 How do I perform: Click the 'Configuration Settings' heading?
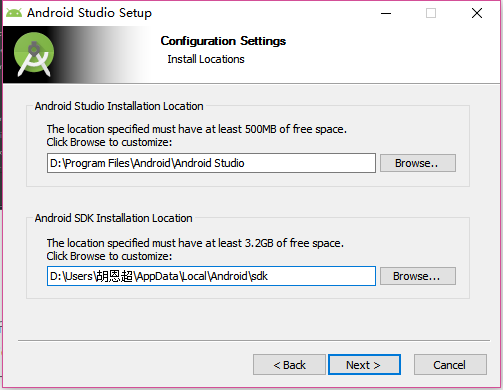click(x=223, y=41)
